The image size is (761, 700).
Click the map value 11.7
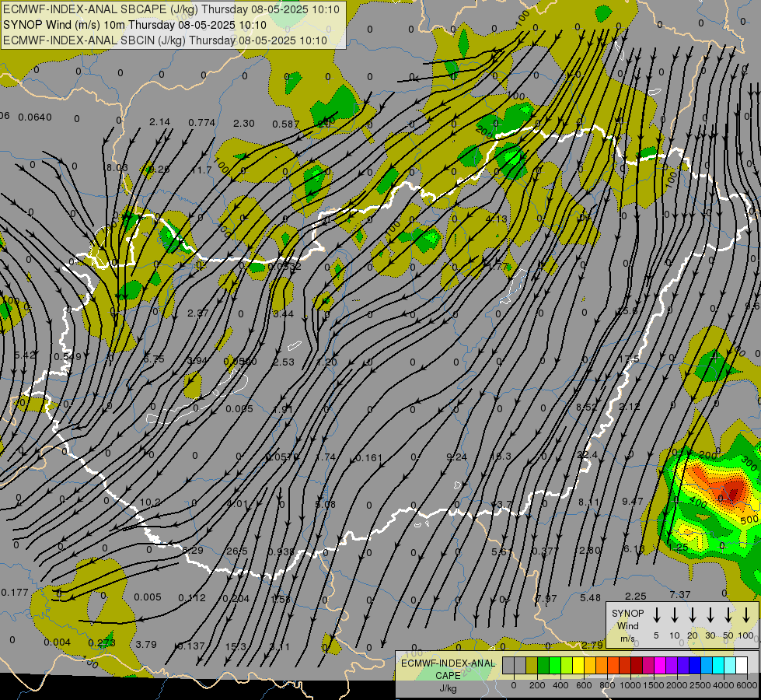[x=201, y=170]
